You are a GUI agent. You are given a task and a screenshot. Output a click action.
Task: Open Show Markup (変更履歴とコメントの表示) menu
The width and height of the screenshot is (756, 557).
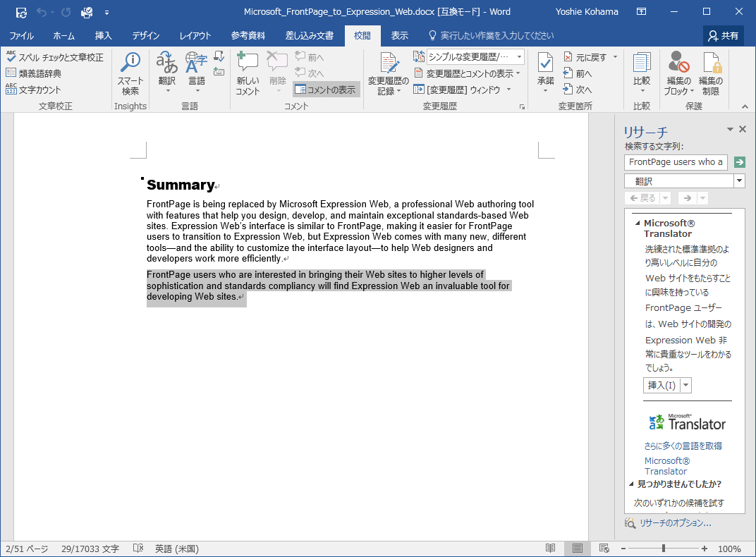(x=467, y=73)
